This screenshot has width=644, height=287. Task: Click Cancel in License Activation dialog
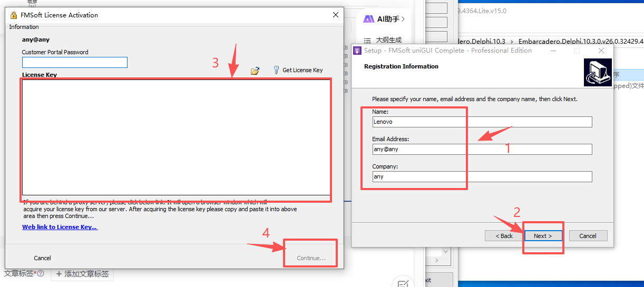click(42, 258)
